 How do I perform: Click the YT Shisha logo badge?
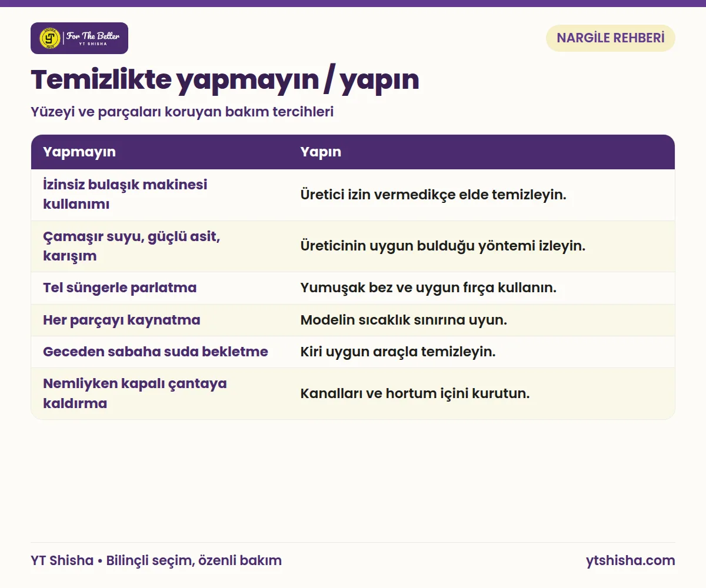pyautogui.click(x=79, y=38)
